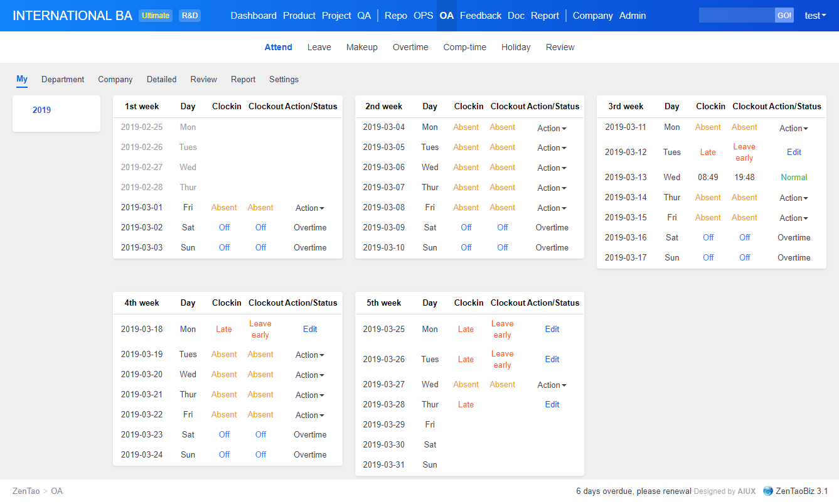Image resolution: width=839 pixels, height=504 pixels.
Task: Open the Feedback module
Action: [x=481, y=16]
